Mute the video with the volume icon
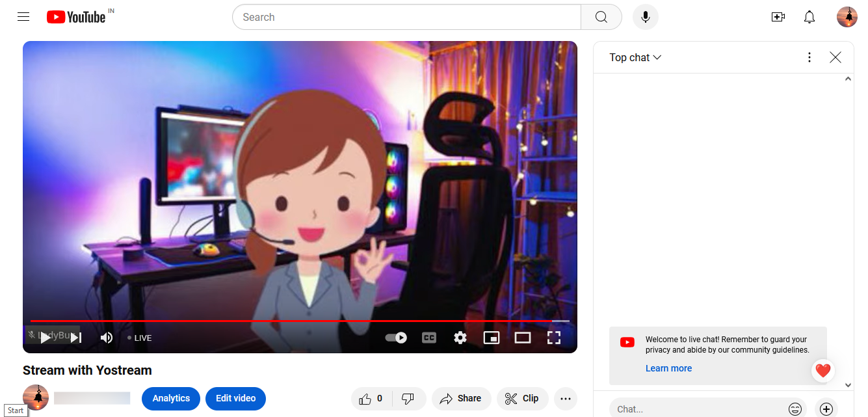This screenshot has height=417, width=868. [106, 337]
